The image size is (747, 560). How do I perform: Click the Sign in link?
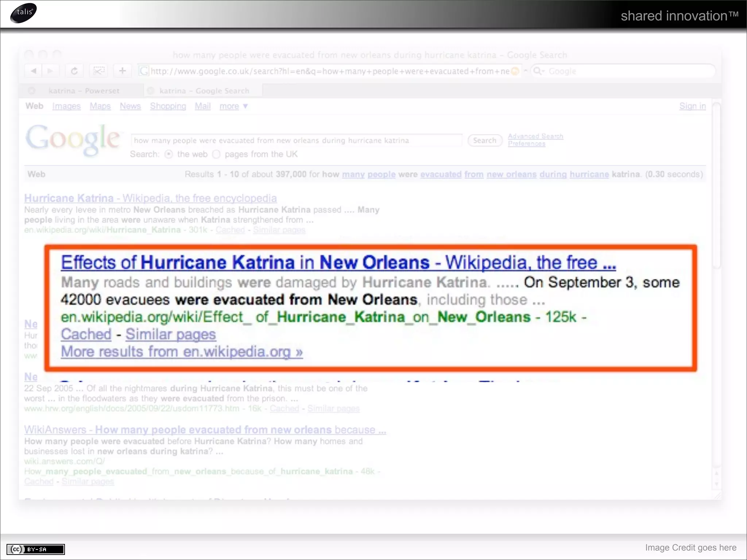click(692, 106)
